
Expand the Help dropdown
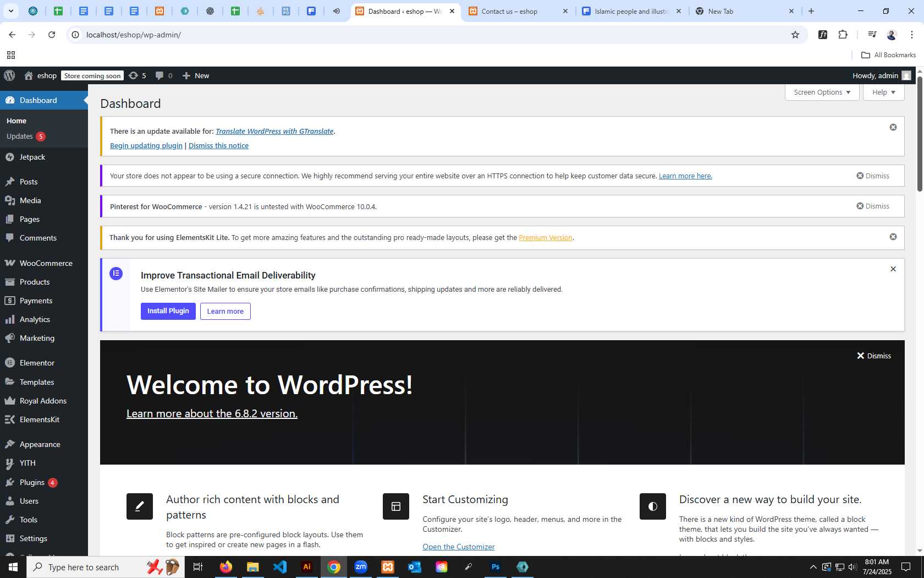tap(883, 92)
